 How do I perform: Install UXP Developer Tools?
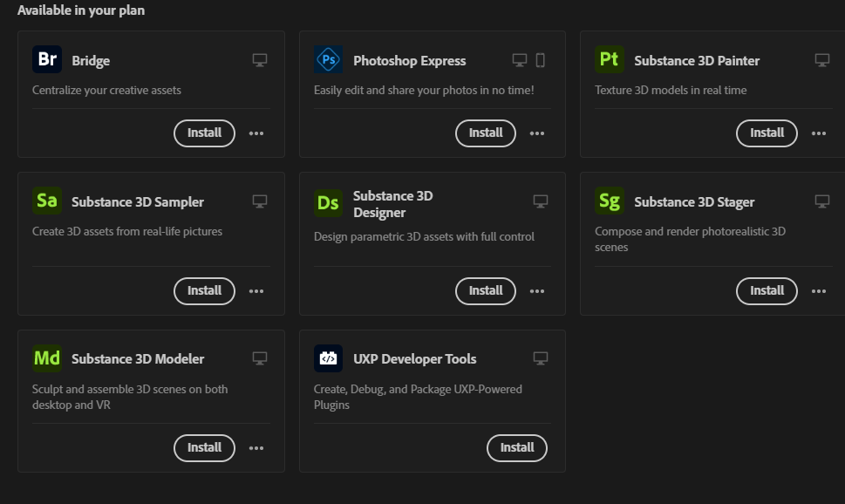tap(517, 448)
